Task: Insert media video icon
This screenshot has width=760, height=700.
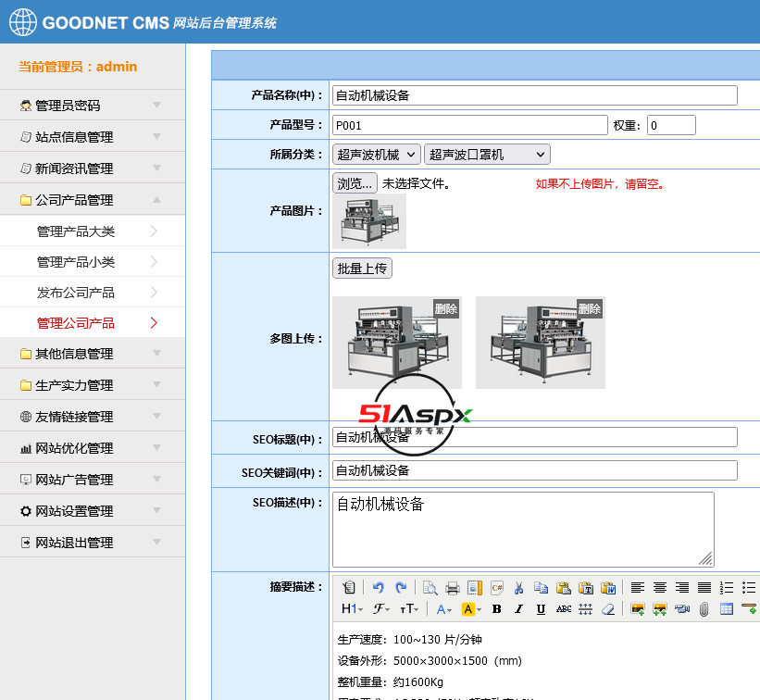Action: tap(682, 609)
